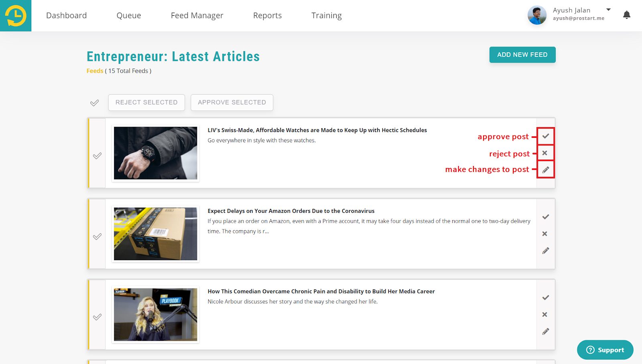Reject the Amazon Orders delay post
The height and width of the screenshot is (364, 642).
(x=545, y=234)
